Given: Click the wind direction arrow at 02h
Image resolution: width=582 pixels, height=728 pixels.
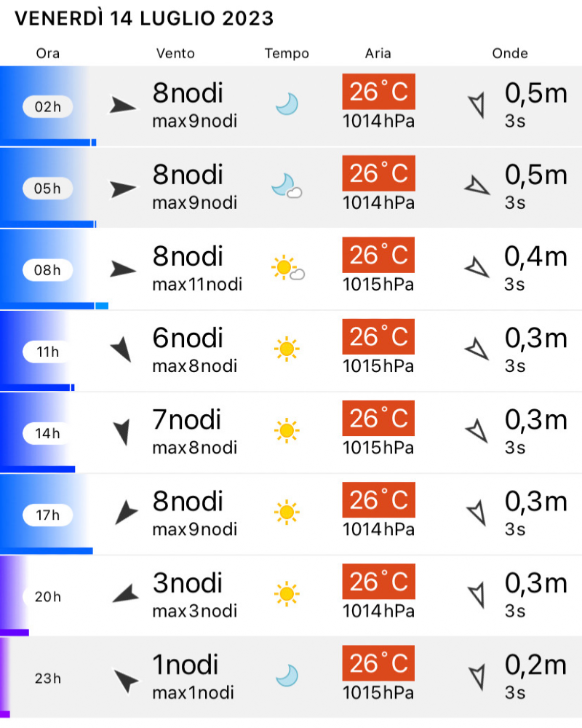Looking at the screenshot, I should pyautogui.click(x=122, y=106).
